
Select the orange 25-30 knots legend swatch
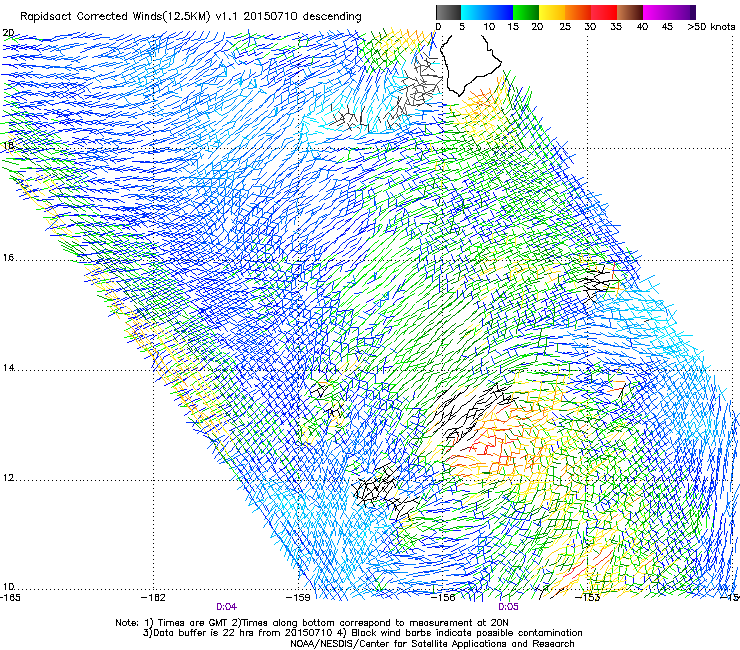(x=578, y=12)
